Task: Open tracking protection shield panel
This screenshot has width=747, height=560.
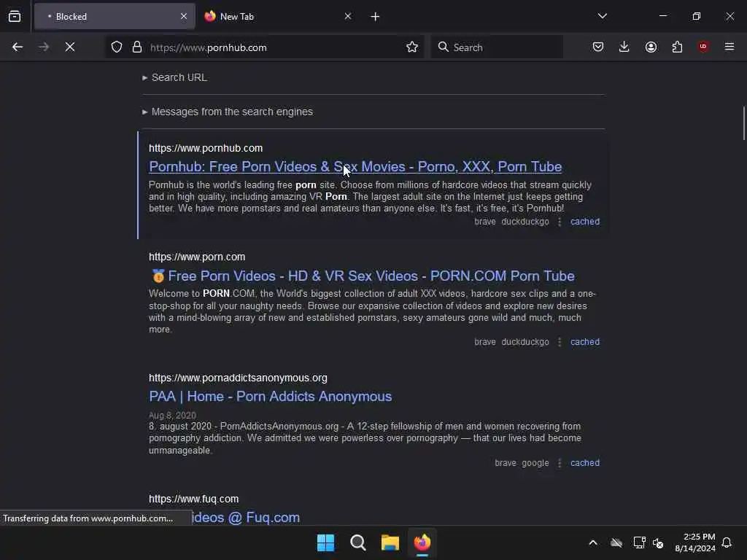Action: click(x=117, y=47)
